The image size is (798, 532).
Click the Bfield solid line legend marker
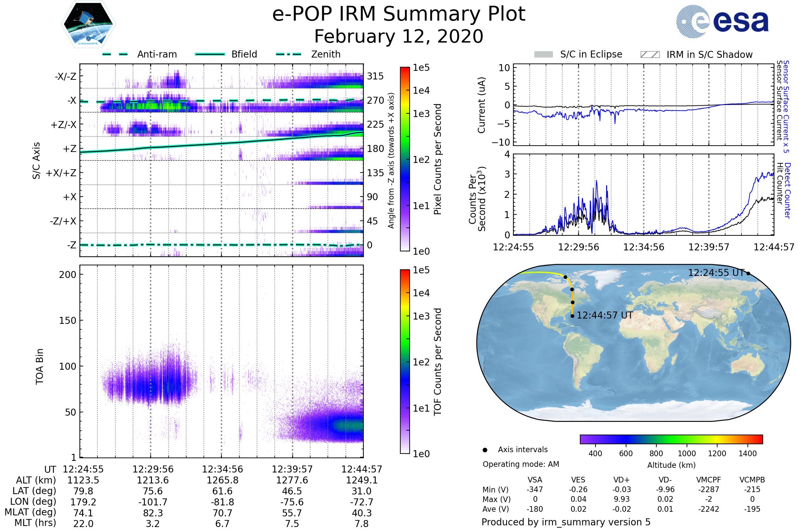(x=210, y=54)
